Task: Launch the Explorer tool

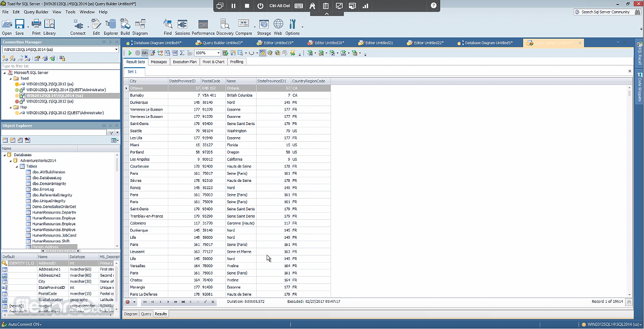Action: (x=111, y=27)
